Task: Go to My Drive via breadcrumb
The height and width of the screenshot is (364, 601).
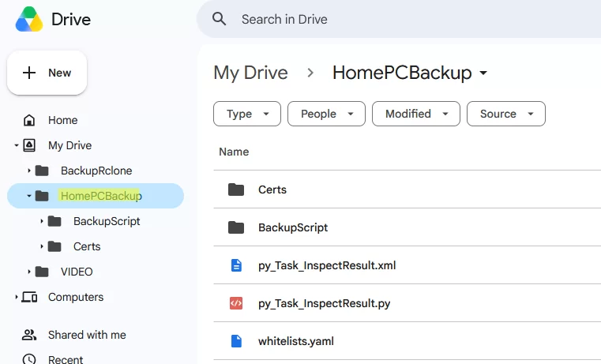Action: click(250, 73)
